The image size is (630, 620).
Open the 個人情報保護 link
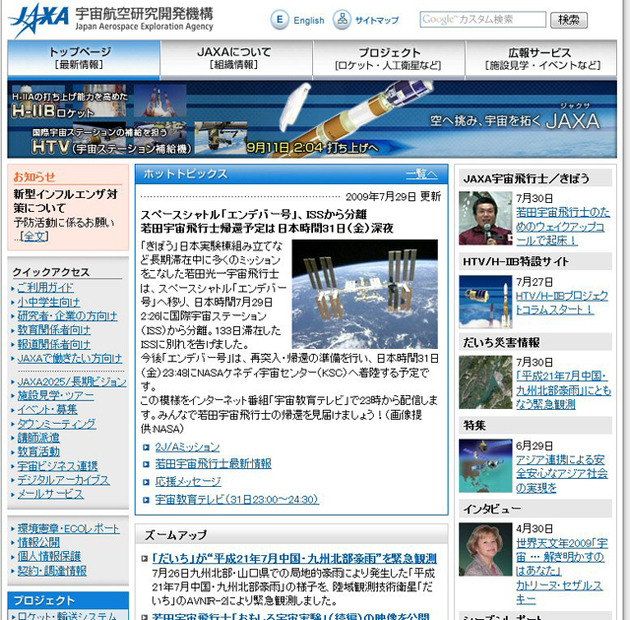[x=49, y=557]
